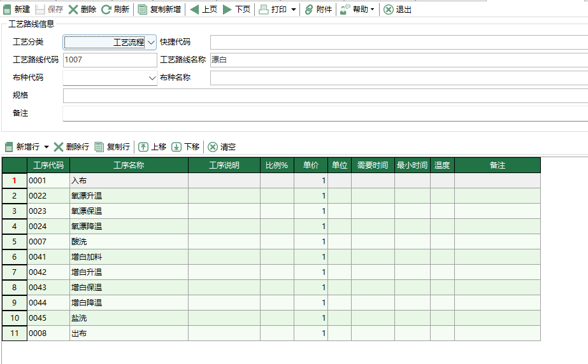This screenshot has width=588, height=364.
Task: Click the 工艺路线代码 field showing 1007
Action: tap(110, 60)
